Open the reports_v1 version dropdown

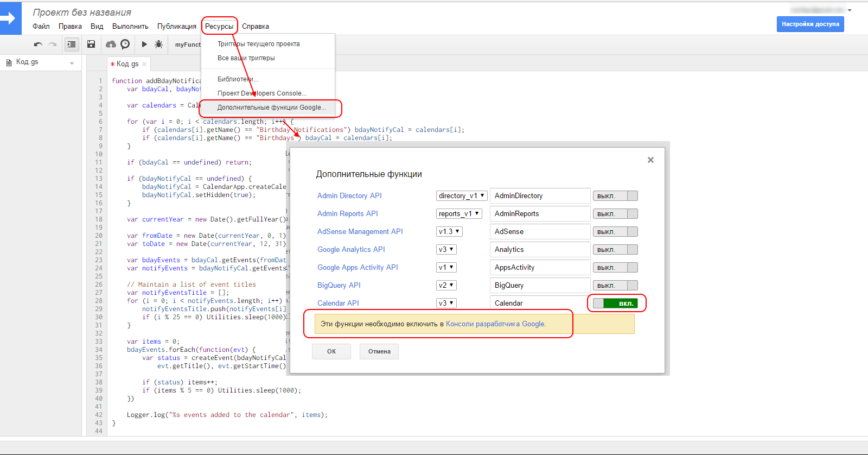pos(459,213)
